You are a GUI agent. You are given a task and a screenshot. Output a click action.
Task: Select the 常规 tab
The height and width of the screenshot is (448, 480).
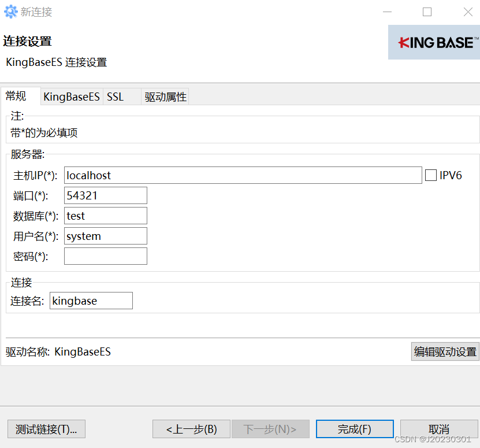click(17, 96)
